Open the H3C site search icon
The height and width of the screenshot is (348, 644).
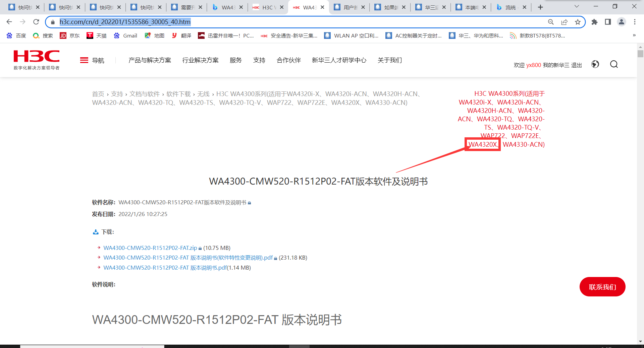pos(614,64)
